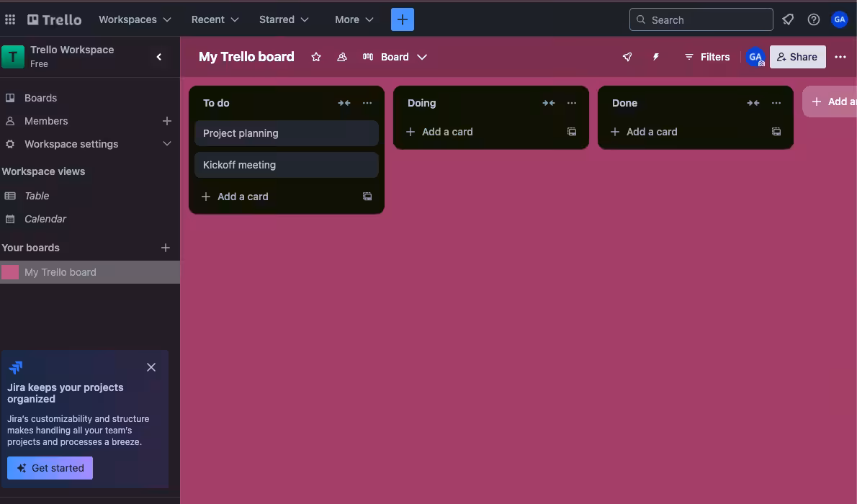Open the help question mark icon
Screen dimensions: 857x504
click(814, 19)
